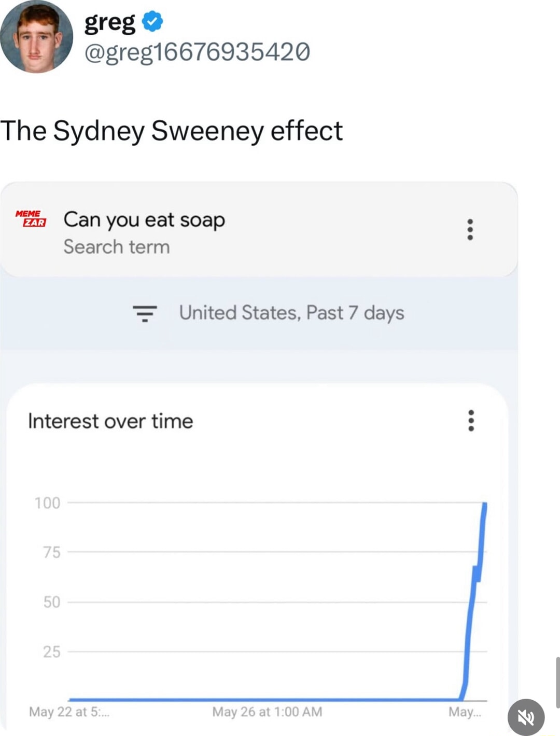Click the 50 value axis label
560x736 pixels.
click(x=52, y=602)
